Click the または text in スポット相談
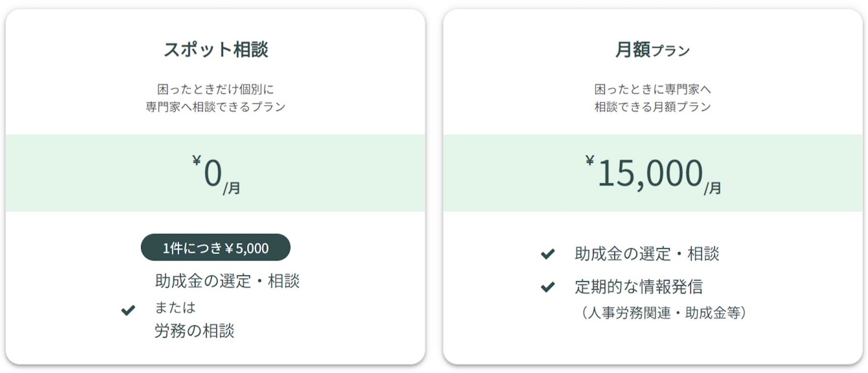The image size is (868, 373). tap(175, 307)
